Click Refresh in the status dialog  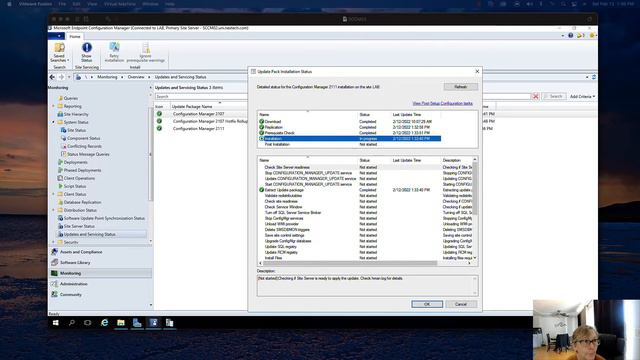tap(460, 87)
